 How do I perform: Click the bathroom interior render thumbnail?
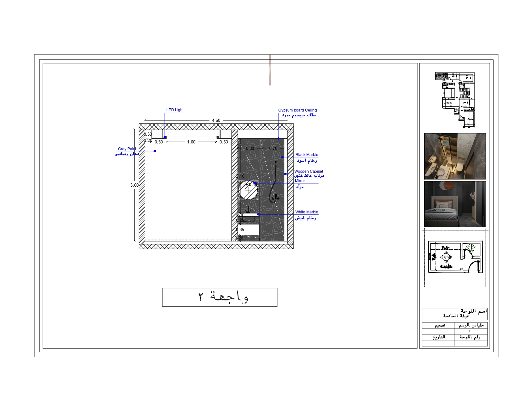(x=455, y=155)
